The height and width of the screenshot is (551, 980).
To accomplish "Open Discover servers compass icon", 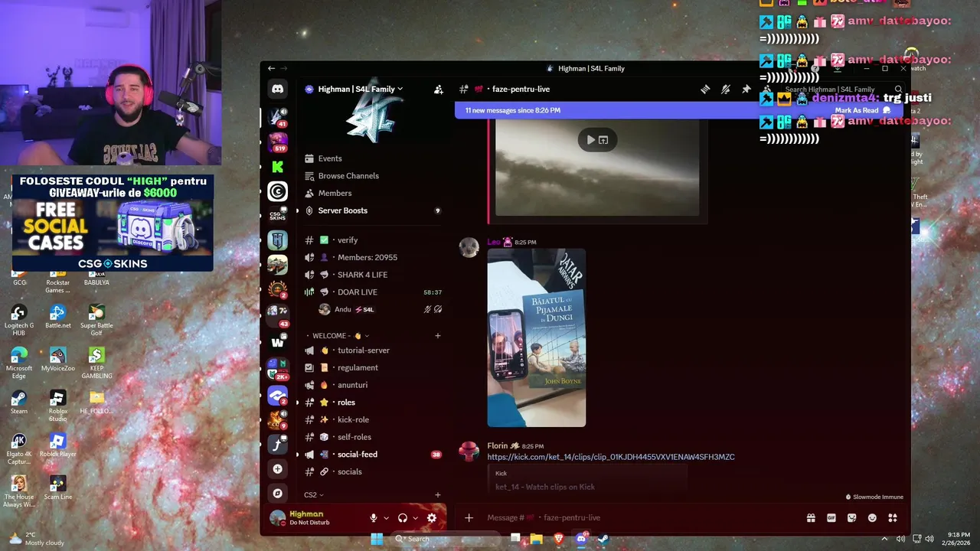I will pos(277,494).
